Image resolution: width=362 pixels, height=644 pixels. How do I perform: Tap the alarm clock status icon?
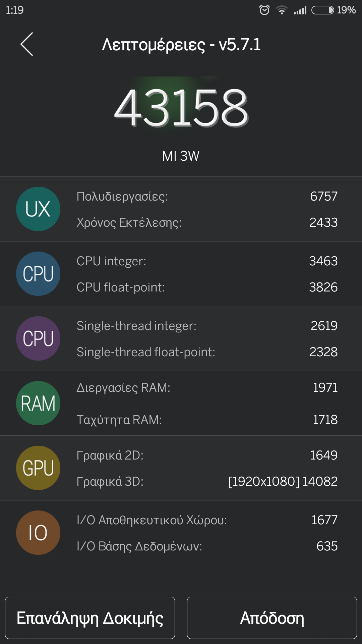pyautogui.click(x=264, y=10)
